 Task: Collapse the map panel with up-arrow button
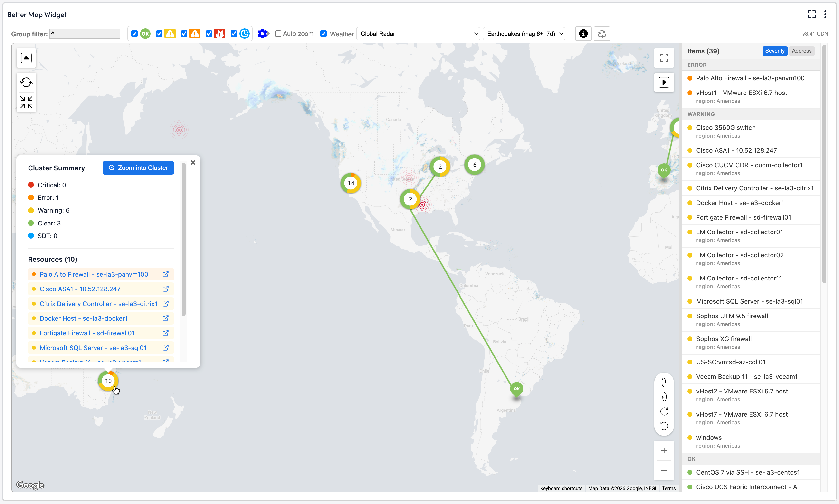(26, 58)
